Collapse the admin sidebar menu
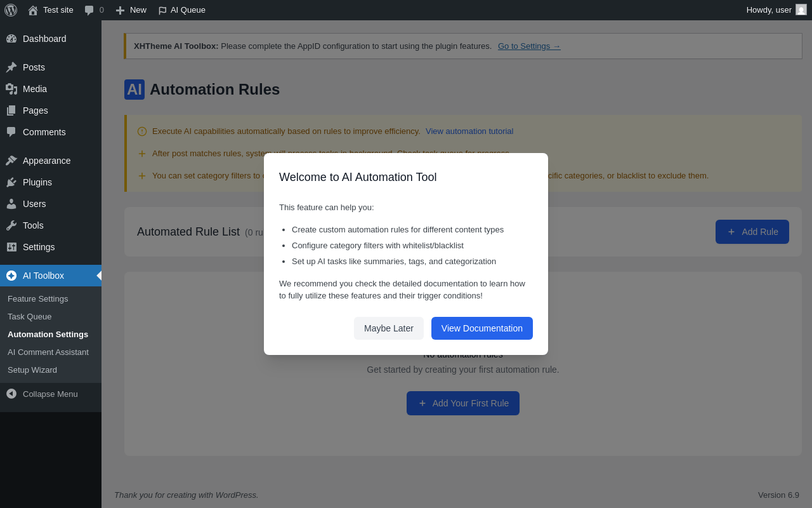 [43, 394]
